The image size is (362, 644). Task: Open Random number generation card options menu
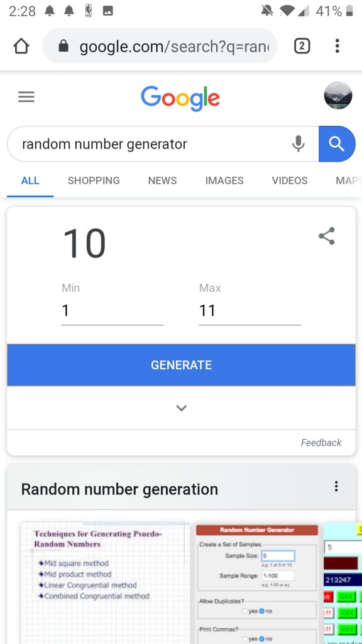(x=336, y=486)
